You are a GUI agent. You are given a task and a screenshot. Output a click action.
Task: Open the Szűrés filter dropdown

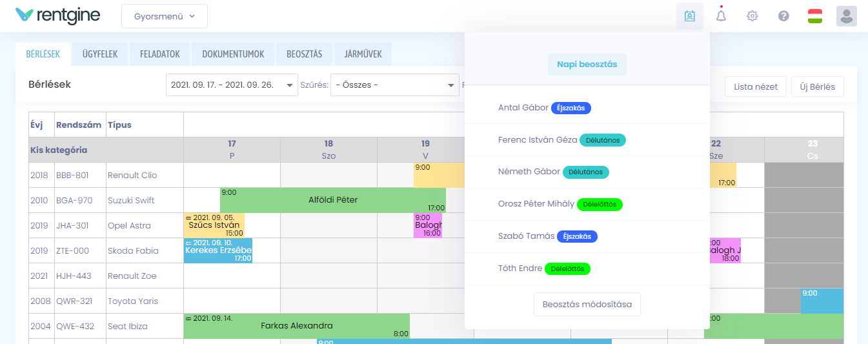click(x=394, y=85)
